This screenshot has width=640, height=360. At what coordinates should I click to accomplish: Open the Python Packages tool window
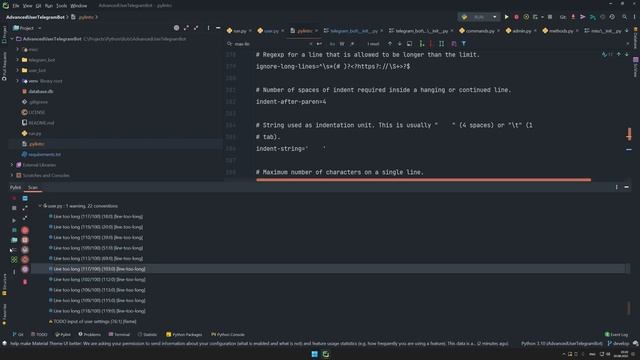[184, 335]
